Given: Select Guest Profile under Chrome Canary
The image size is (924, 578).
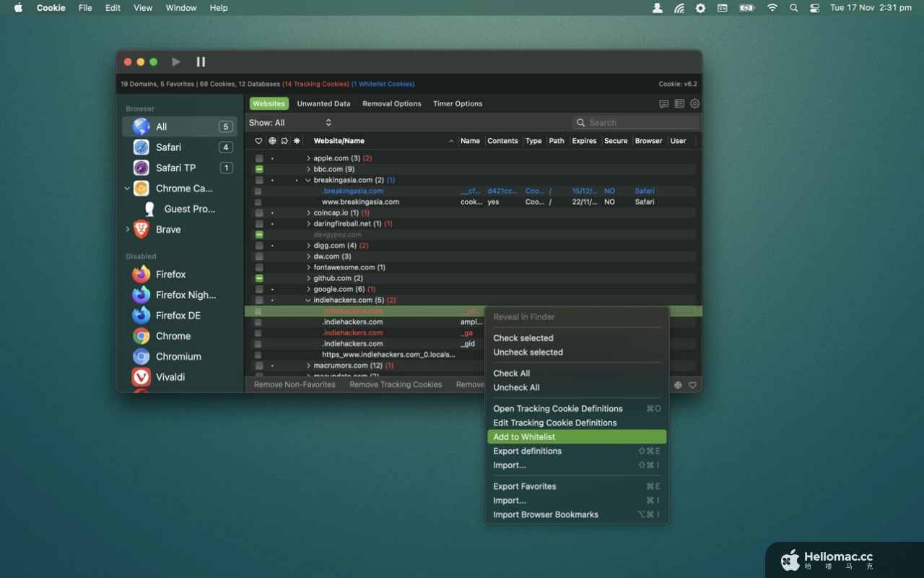Looking at the screenshot, I should tap(180, 209).
